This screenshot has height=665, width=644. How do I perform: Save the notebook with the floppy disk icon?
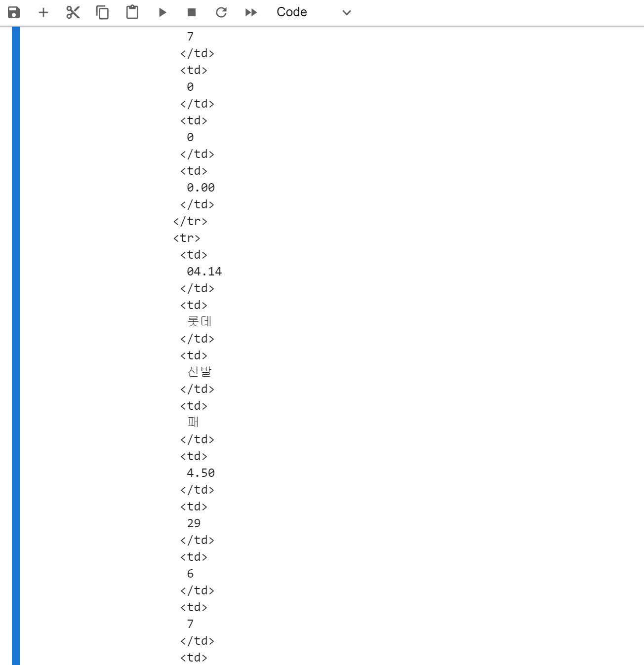coord(14,12)
